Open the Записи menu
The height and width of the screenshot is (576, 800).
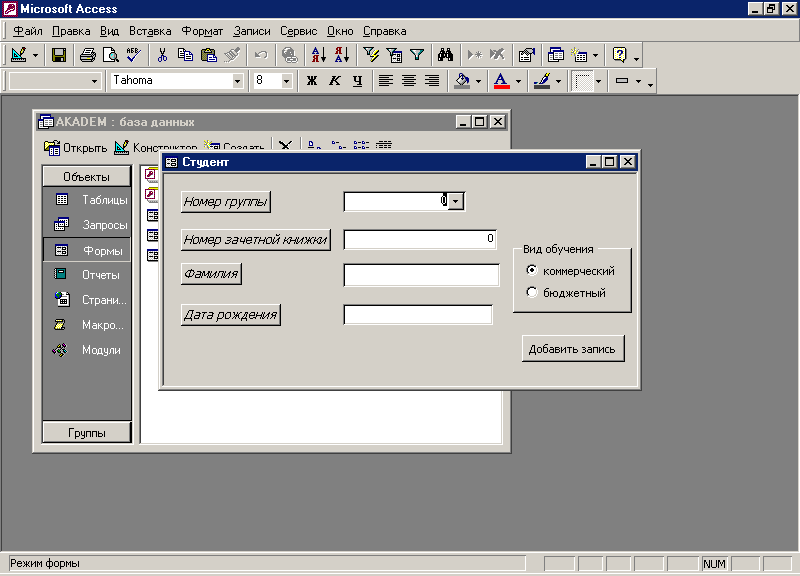[x=252, y=31]
